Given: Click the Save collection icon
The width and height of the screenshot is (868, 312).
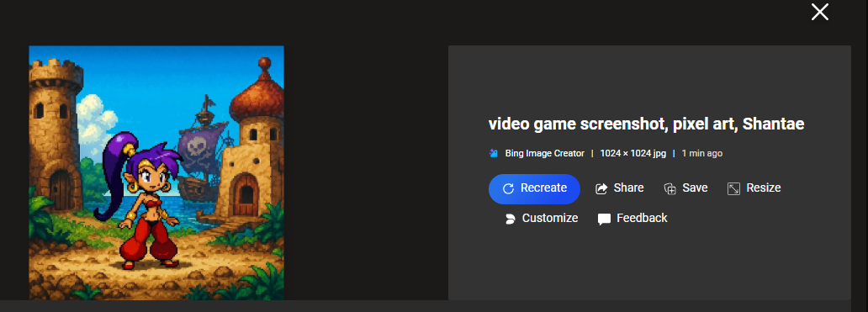Looking at the screenshot, I should tap(670, 188).
